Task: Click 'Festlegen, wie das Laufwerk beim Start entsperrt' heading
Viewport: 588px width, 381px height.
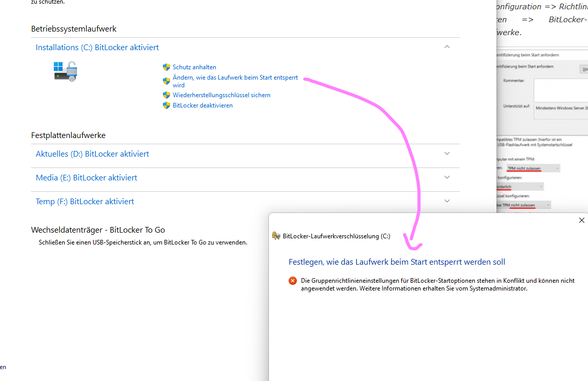Action: point(397,262)
